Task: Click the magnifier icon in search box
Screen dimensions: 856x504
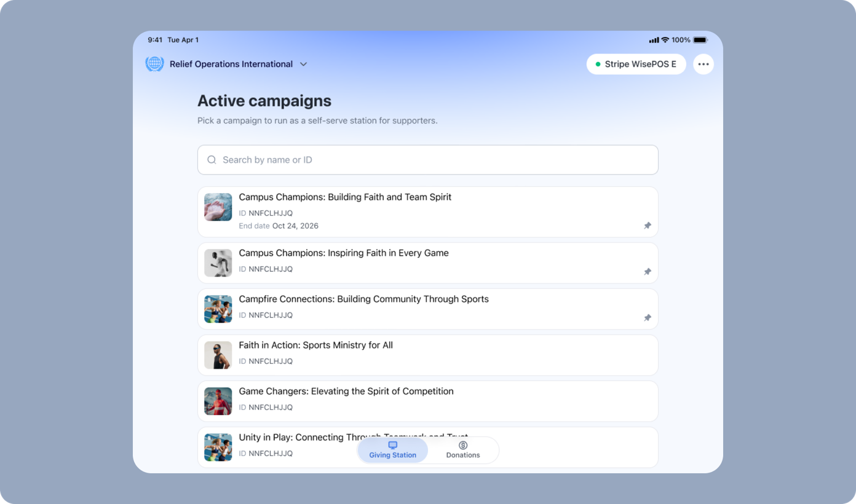Action: coord(212,160)
